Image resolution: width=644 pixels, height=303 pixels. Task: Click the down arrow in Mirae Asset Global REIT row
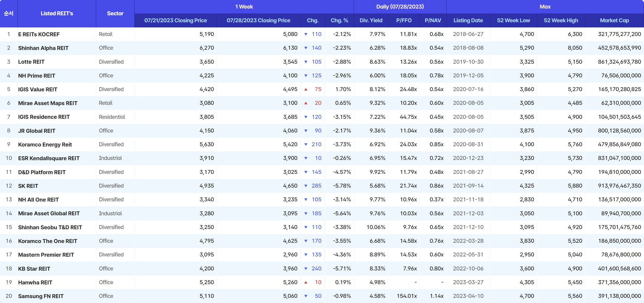306,213
